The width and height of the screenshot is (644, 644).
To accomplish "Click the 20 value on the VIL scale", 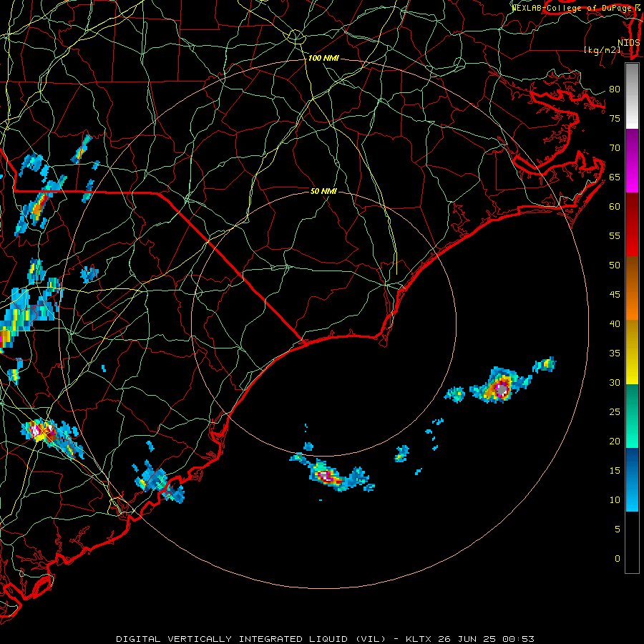I will [x=615, y=441].
